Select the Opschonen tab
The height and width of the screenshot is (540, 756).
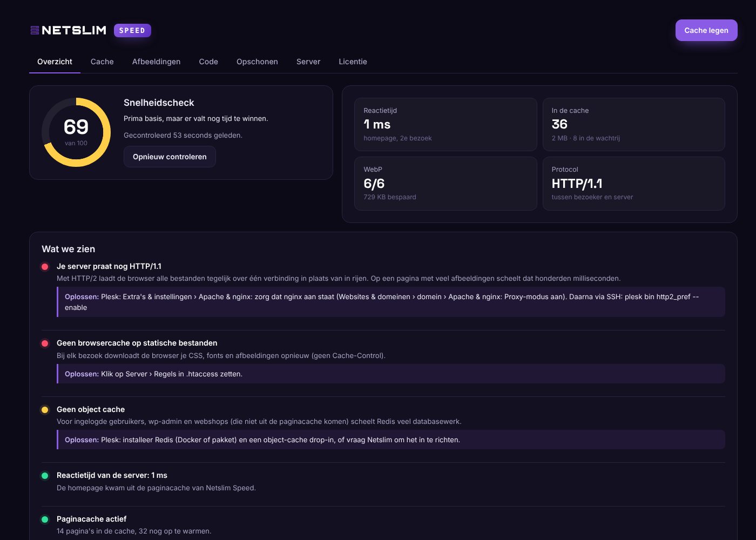point(257,62)
